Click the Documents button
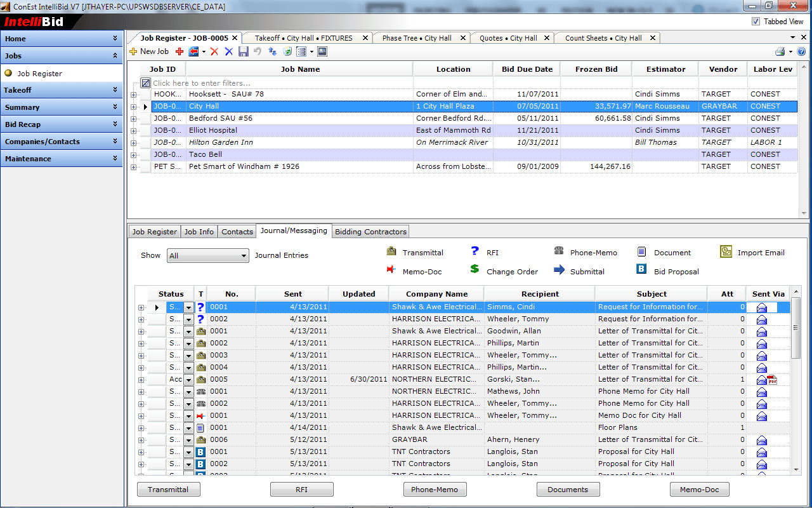 pos(568,490)
